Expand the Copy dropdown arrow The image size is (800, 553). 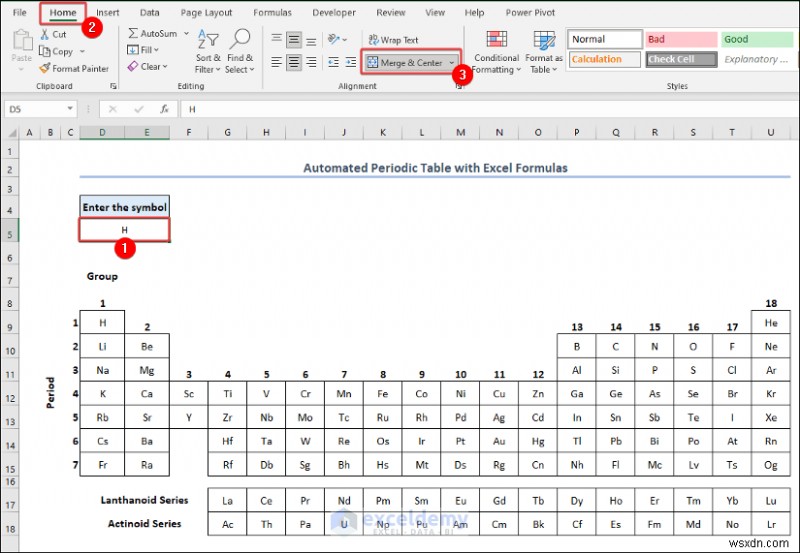[82, 52]
